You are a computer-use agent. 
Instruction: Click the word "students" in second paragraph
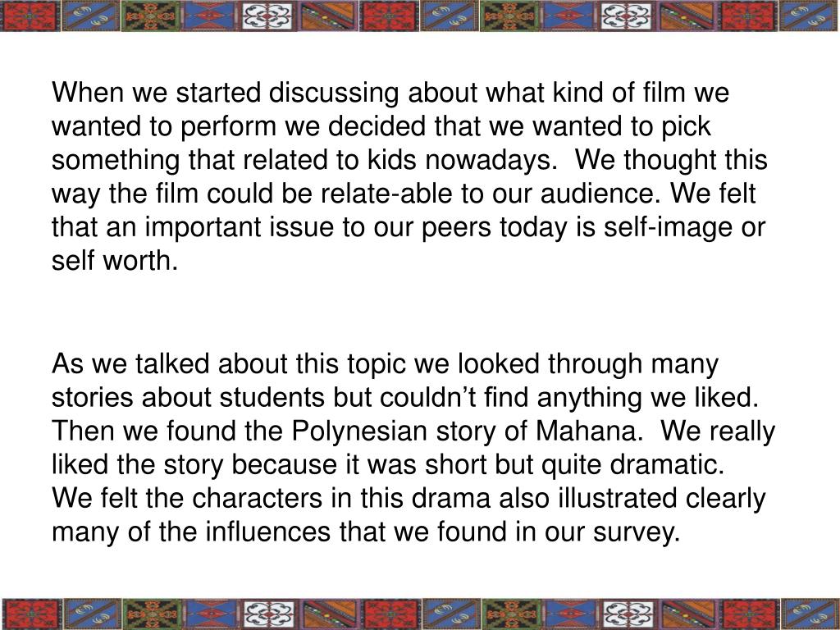pos(272,398)
